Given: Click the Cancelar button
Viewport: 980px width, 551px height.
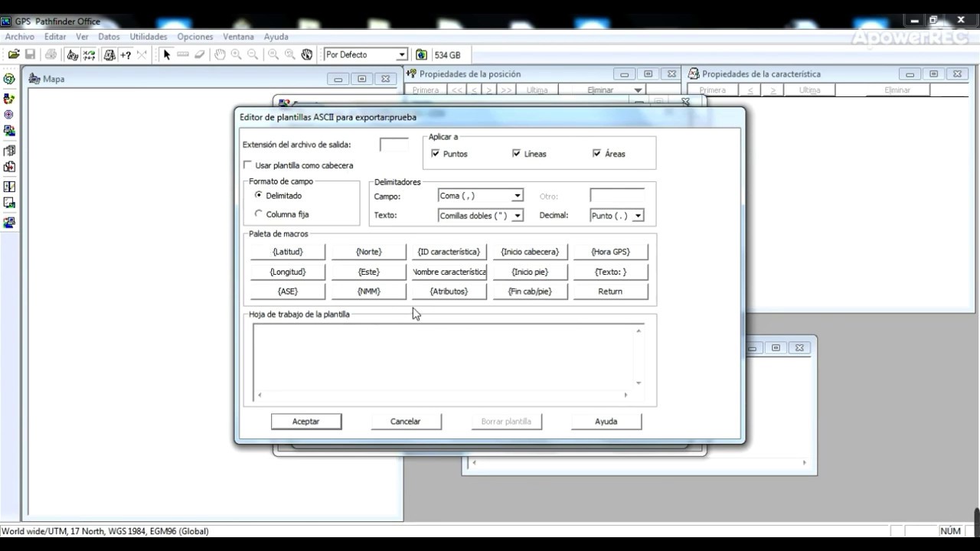Looking at the screenshot, I should click(x=406, y=422).
